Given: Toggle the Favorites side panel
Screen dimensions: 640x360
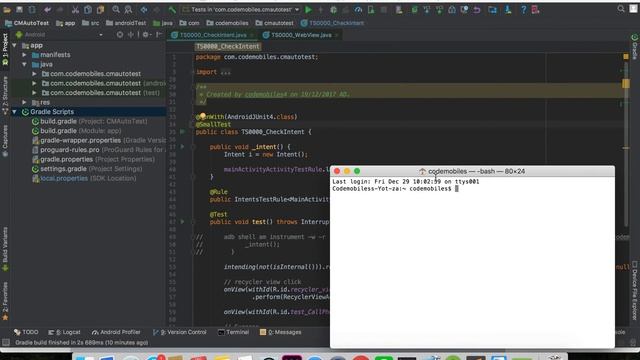Looking at the screenshot, I should click(x=5, y=301).
